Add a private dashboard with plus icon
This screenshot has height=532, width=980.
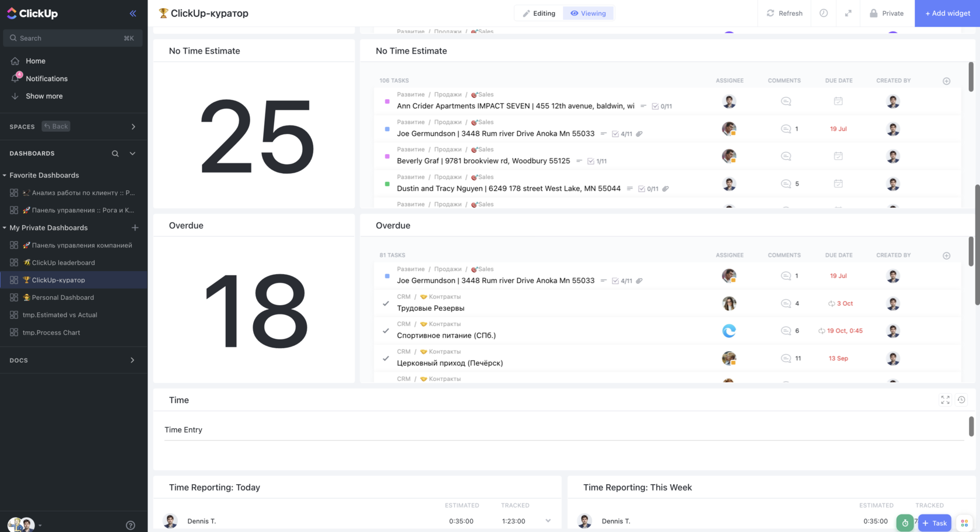[135, 228]
